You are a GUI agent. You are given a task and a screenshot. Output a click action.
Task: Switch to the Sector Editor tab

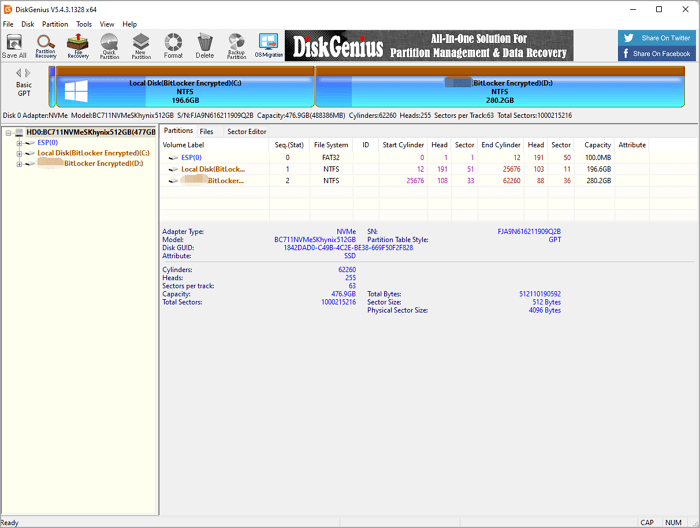tap(246, 131)
